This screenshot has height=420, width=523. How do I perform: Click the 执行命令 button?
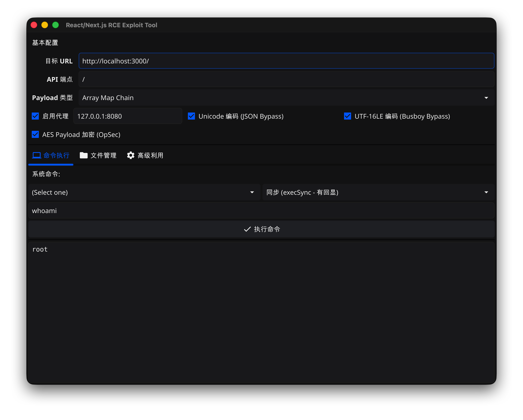tap(261, 229)
